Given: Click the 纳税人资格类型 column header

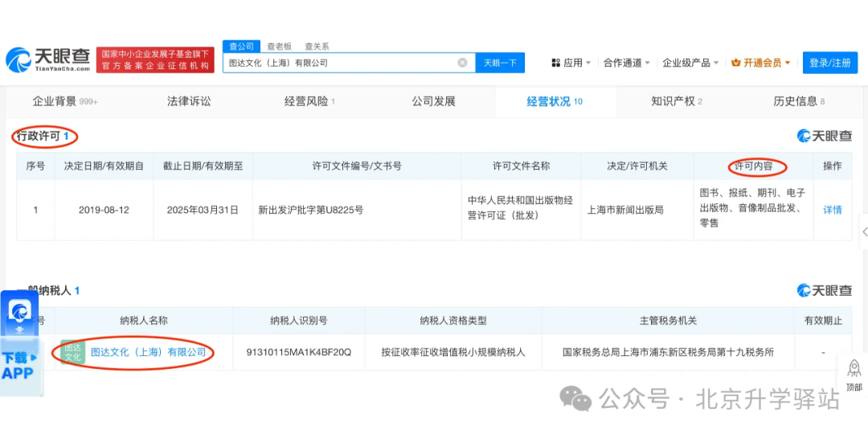Looking at the screenshot, I should tap(453, 321).
